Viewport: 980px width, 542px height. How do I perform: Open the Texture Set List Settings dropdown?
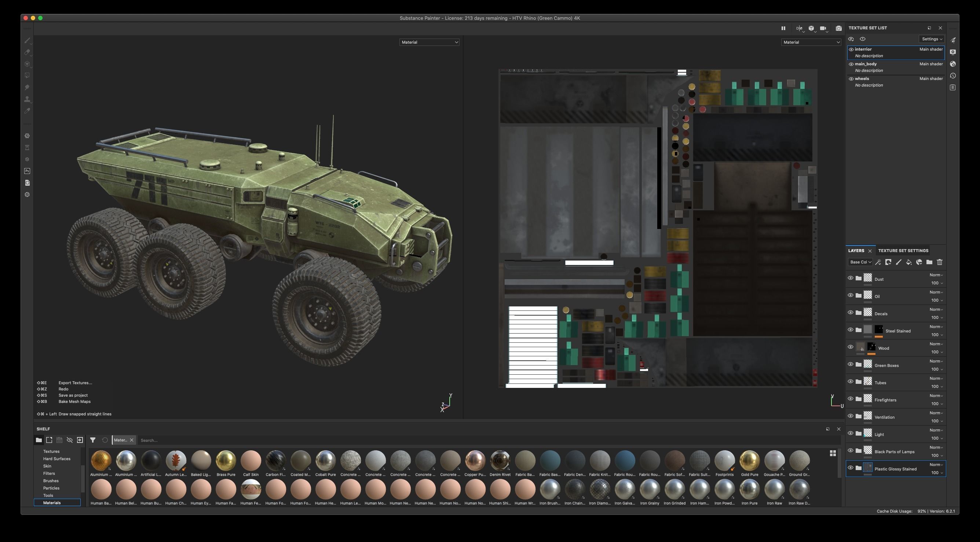point(932,39)
